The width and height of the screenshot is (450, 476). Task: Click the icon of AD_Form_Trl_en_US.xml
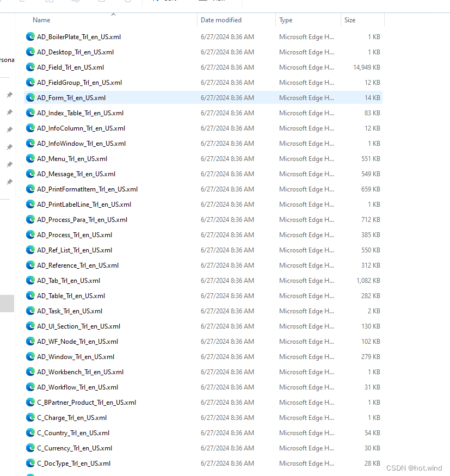pyautogui.click(x=30, y=98)
